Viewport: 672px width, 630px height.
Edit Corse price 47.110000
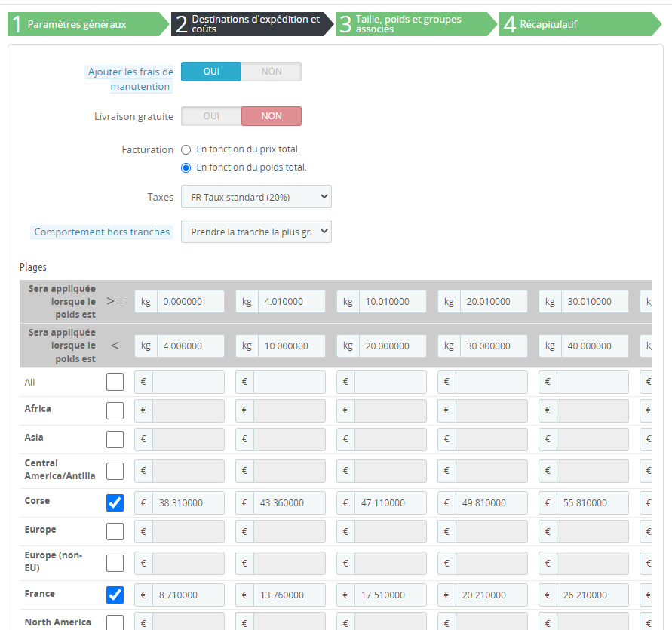pyautogui.click(x=391, y=503)
